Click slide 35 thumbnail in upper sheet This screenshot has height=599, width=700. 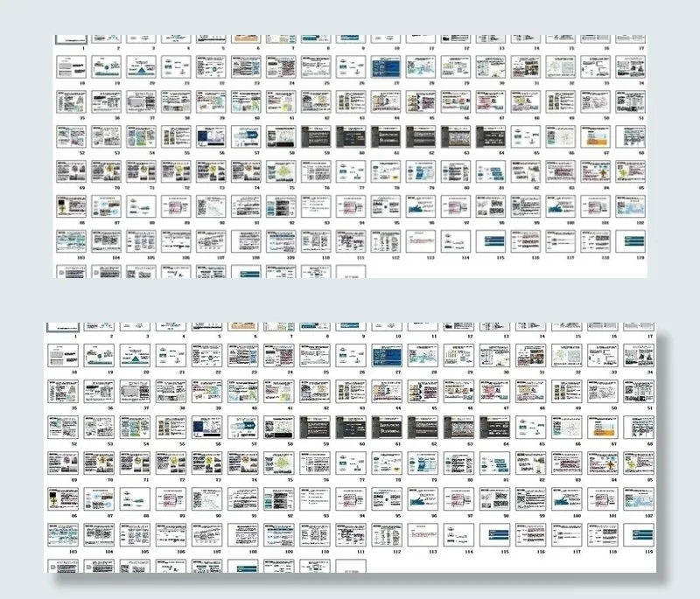point(72,101)
